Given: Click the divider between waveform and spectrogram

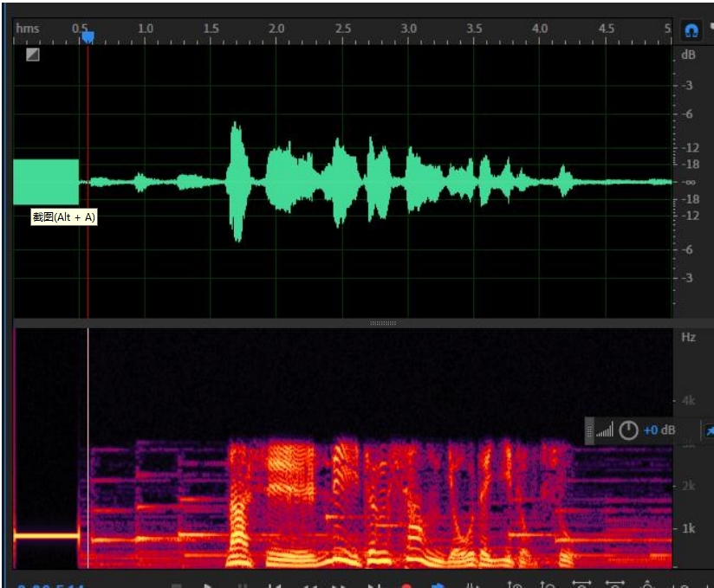Looking at the screenshot, I should pyautogui.click(x=382, y=323).
